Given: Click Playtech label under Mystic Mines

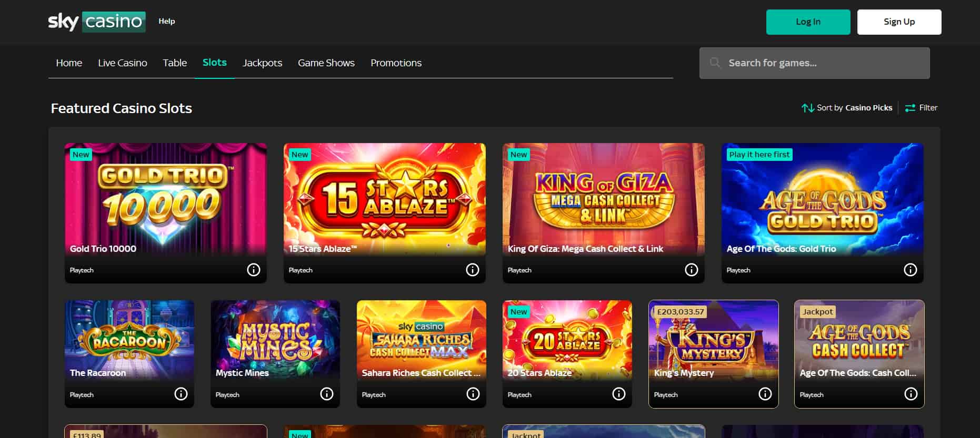Looking at the screenshot, I should coord(227,395).
